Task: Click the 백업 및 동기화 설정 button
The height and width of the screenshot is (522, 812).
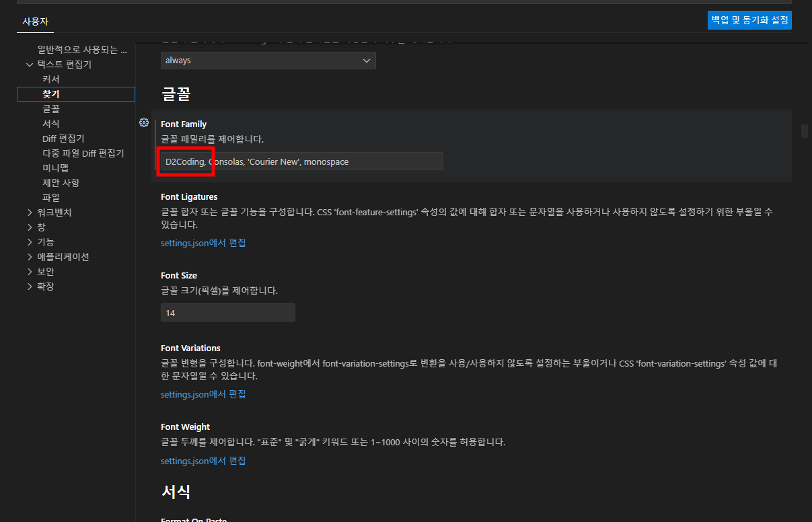Action: click(749, 20)
